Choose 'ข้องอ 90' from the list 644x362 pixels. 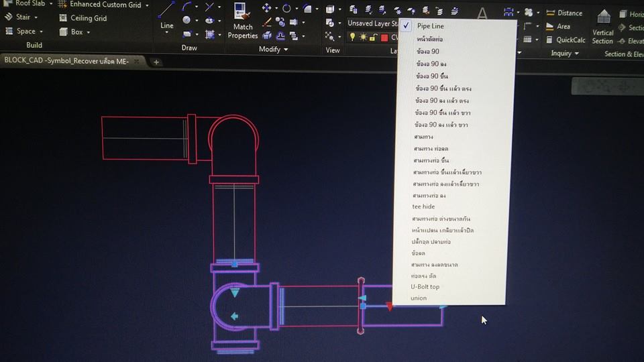(x=428, y=52)
